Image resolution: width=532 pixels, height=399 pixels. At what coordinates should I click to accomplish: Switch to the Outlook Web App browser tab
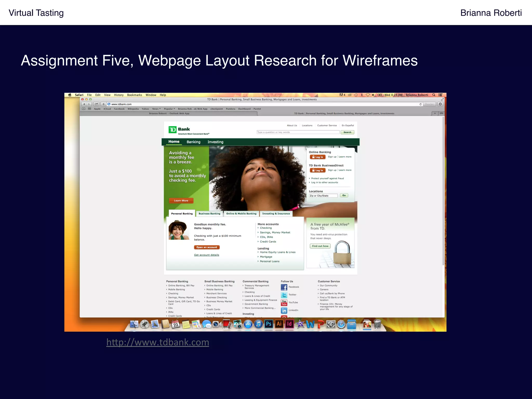pos(169,113)
